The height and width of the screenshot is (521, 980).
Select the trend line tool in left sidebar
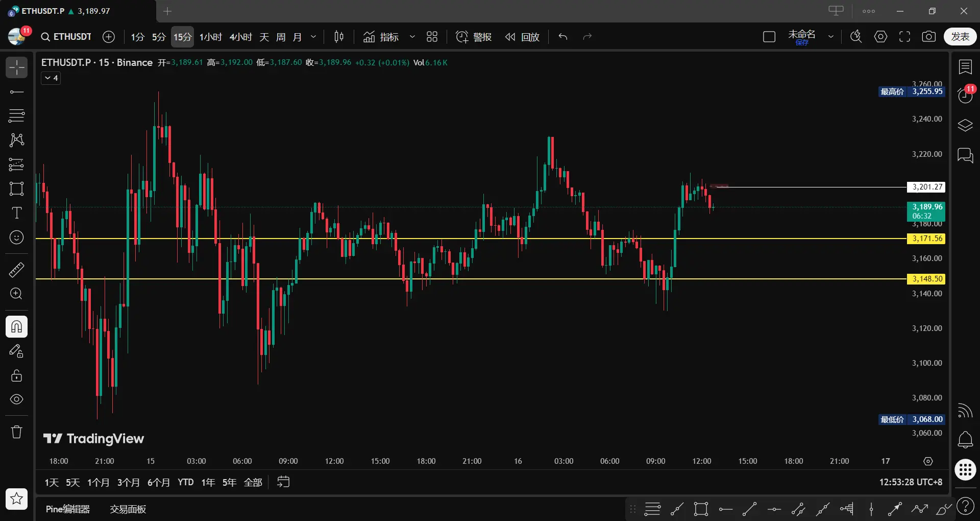coord(16,92)
